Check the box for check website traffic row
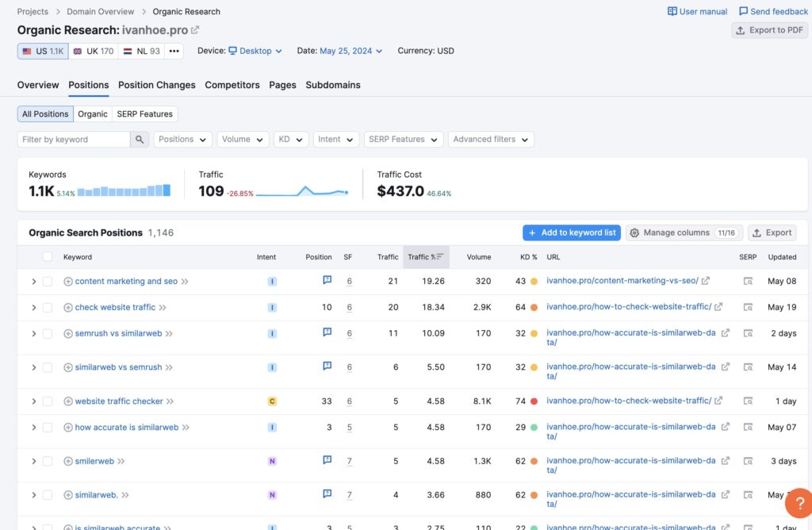Screen dimensions: 812x530 tap(48, 308)
